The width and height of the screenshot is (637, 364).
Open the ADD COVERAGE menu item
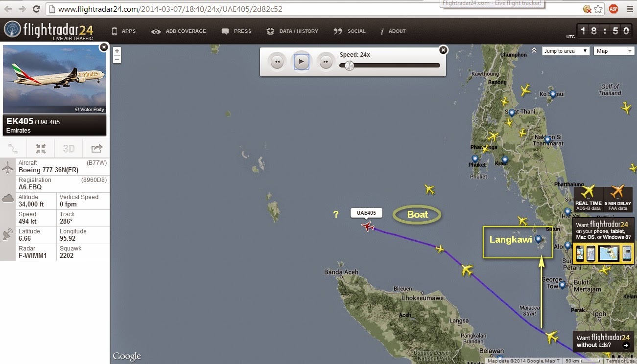[x=179, y=31]
